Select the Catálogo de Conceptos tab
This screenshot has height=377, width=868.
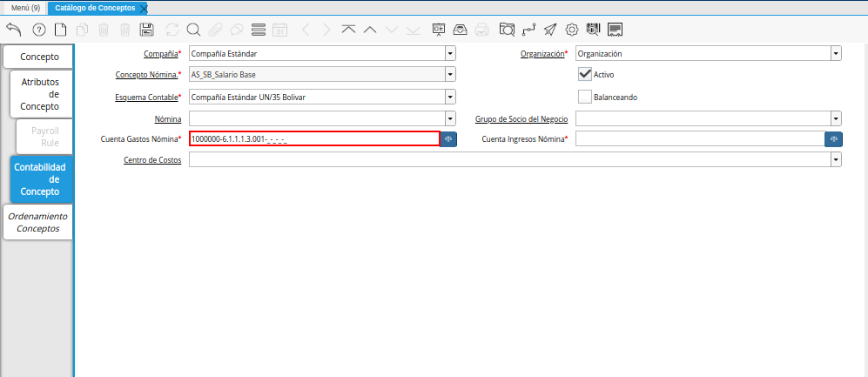pos(95,8)
